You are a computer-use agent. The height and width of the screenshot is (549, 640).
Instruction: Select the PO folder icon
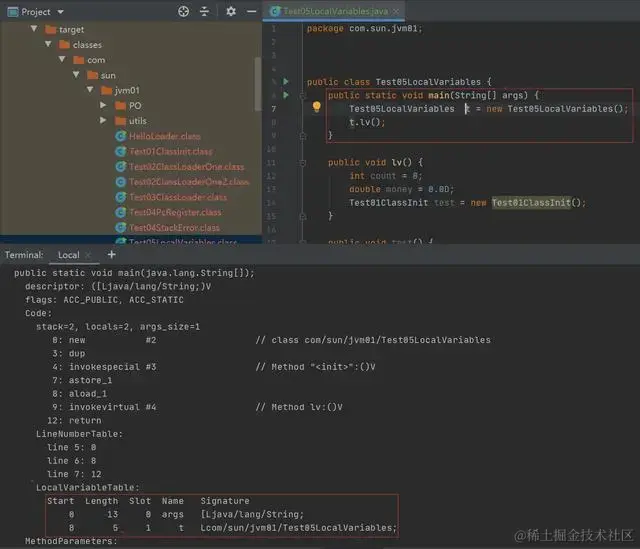pos(120,106)
